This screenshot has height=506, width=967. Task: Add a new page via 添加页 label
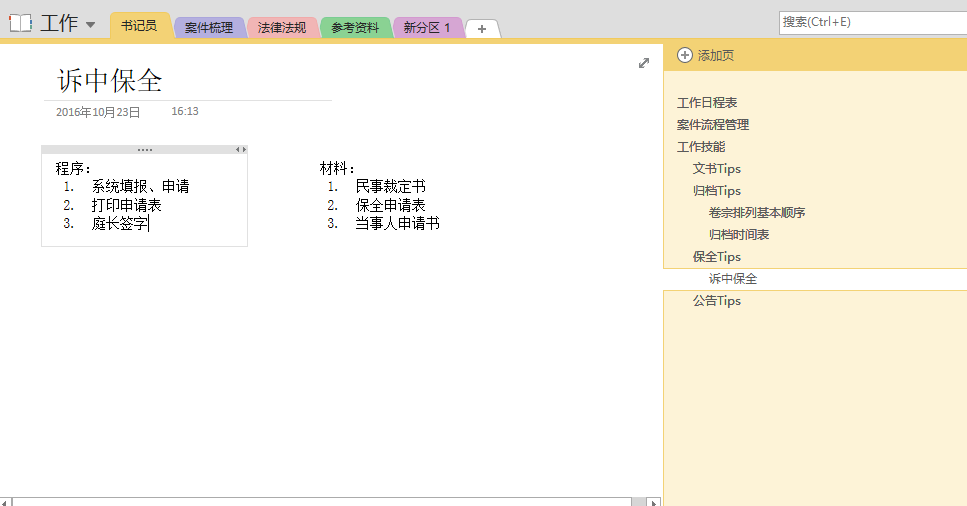(715, 56)
